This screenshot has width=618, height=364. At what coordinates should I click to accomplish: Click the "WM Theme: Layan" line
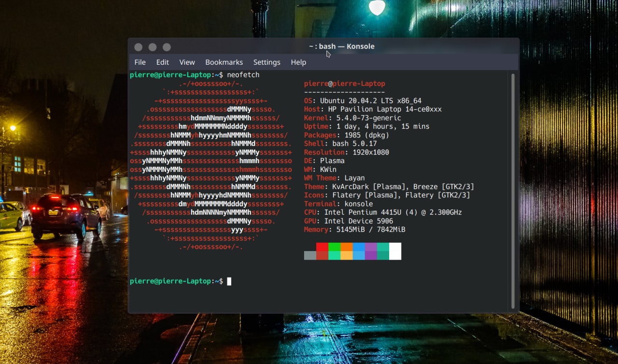point(334,178)
